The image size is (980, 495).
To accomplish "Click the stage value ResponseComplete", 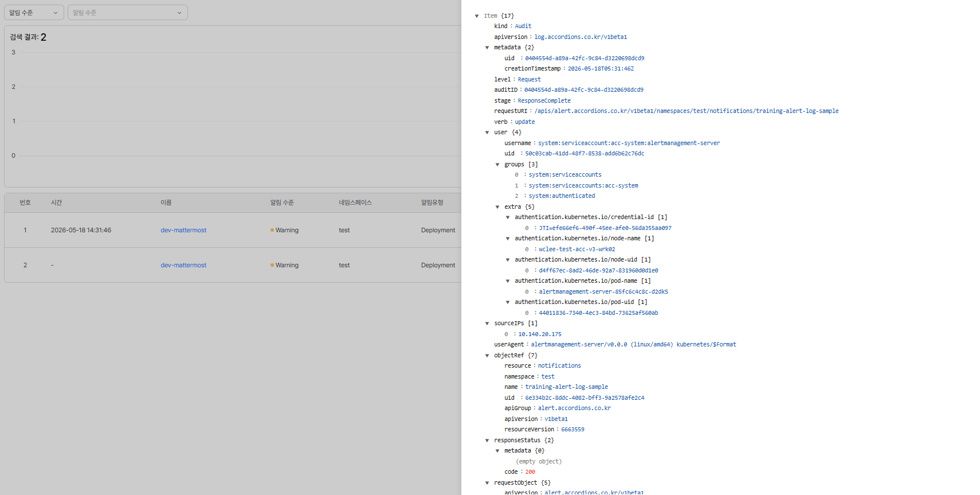I will [544, 101].
